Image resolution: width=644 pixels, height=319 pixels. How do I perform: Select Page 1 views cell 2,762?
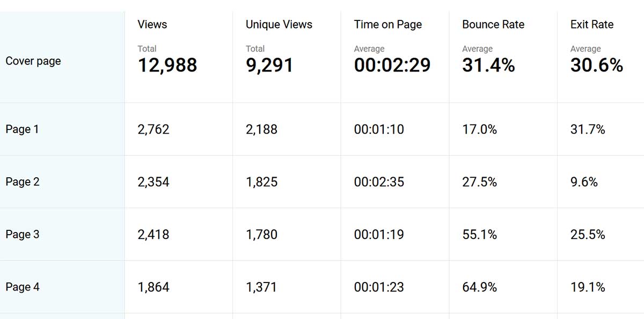pyautogui.click(x=153, y=129)
